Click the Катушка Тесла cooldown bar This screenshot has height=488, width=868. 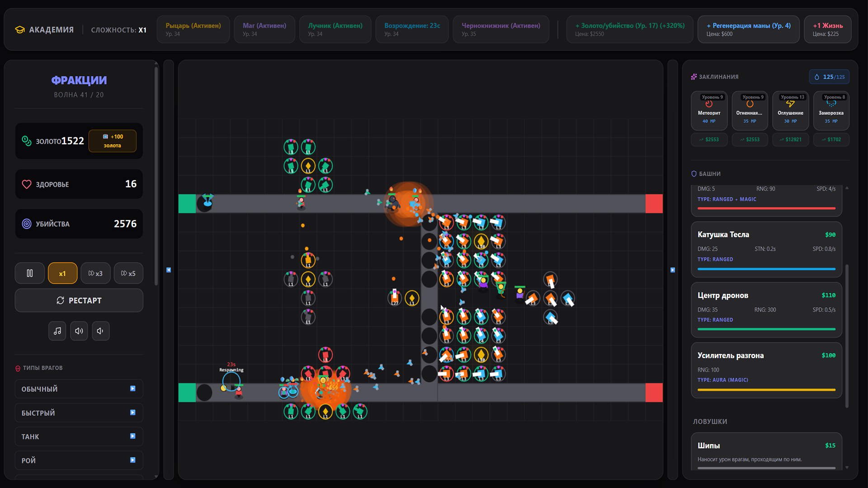766,268
